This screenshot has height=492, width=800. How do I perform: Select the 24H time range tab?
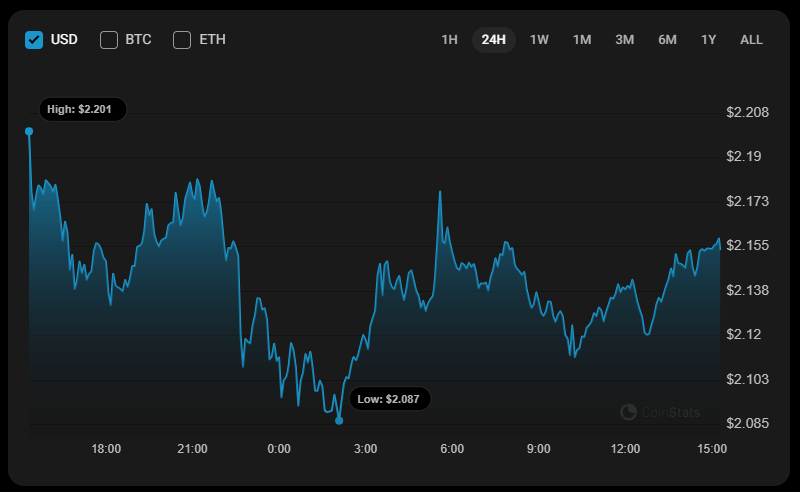493,40
